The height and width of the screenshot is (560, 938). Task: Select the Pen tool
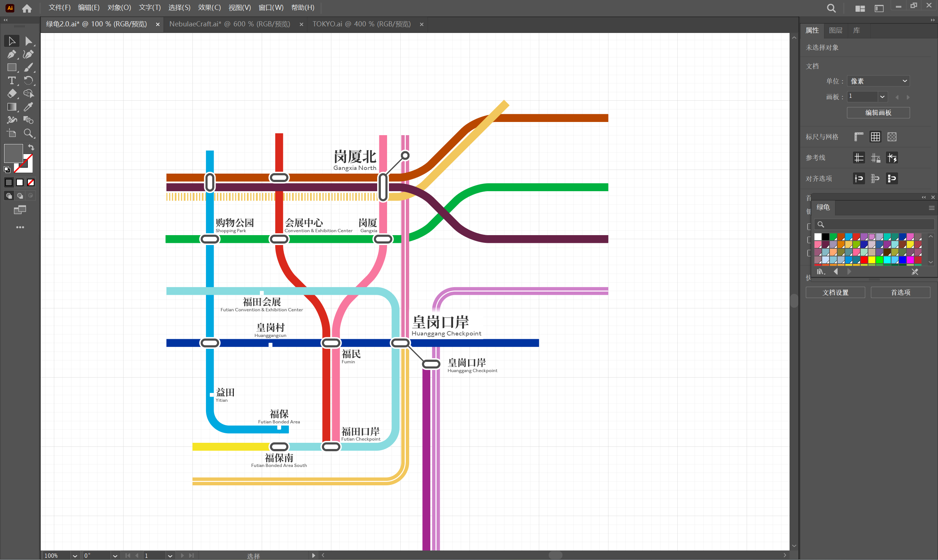click(11, 54)
